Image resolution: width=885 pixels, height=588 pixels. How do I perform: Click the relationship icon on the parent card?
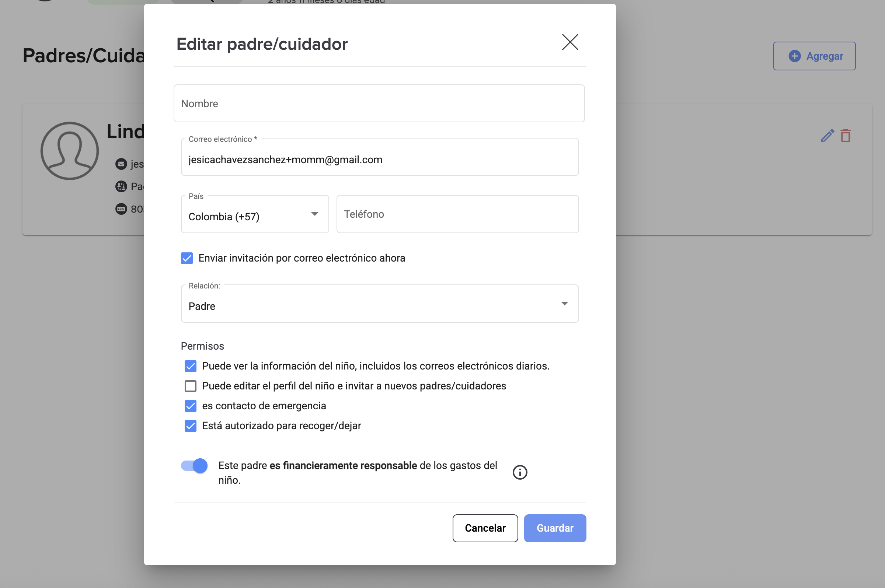(121, 186)
